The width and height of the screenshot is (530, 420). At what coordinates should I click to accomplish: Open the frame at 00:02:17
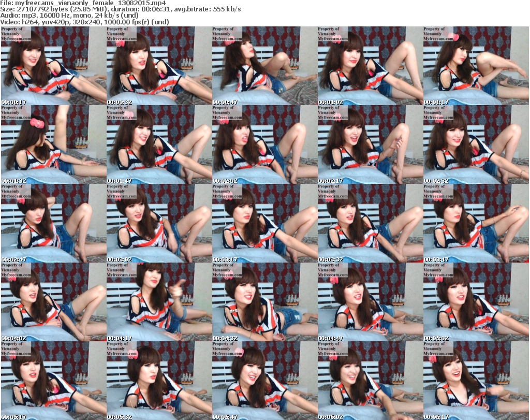tap(370, 144)
